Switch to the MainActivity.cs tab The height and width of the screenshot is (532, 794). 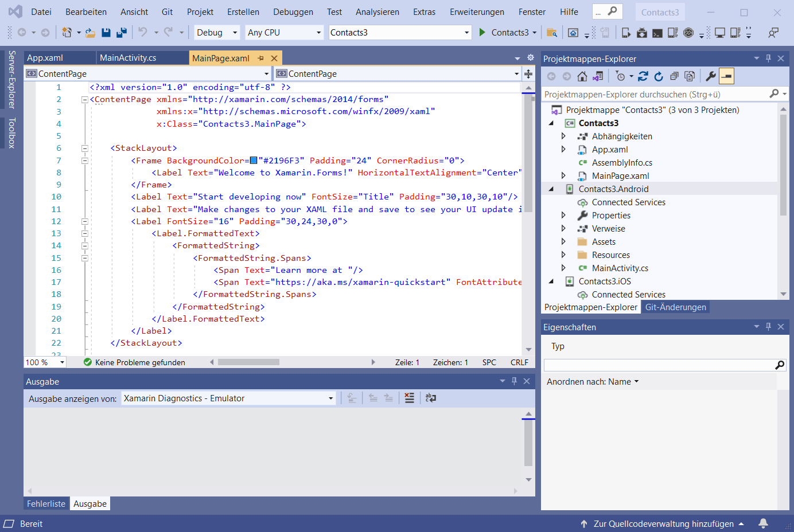point(128,58)
